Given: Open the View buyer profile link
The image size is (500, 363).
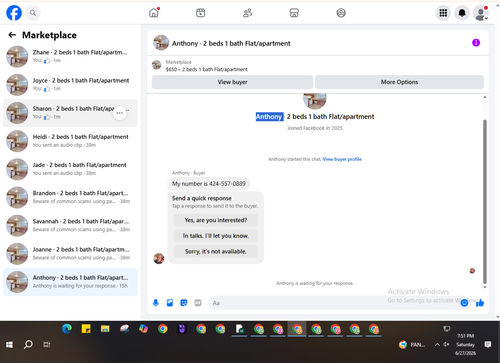Looking at the screenshot, I should (x=342, y=159).
